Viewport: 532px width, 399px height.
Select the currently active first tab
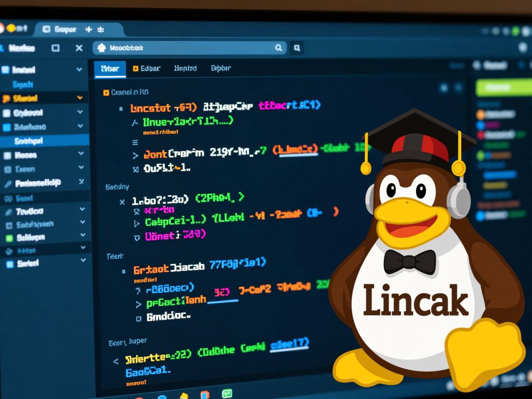(109, 68)
